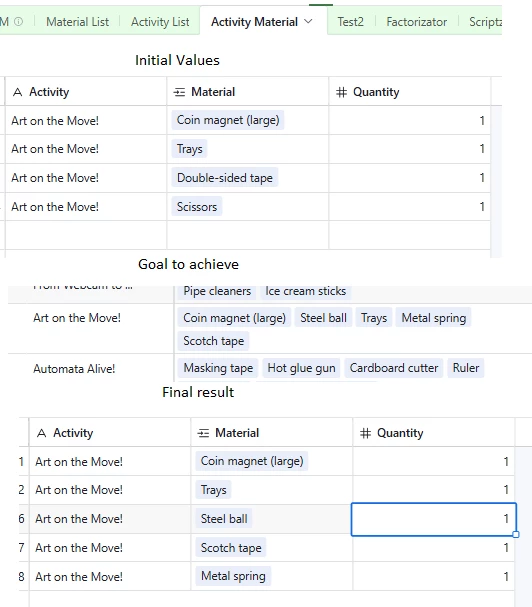This screenshot has height=607, width=532.
Task: Click the lookup icon in bottom Material header
Action: pos(203,433)
